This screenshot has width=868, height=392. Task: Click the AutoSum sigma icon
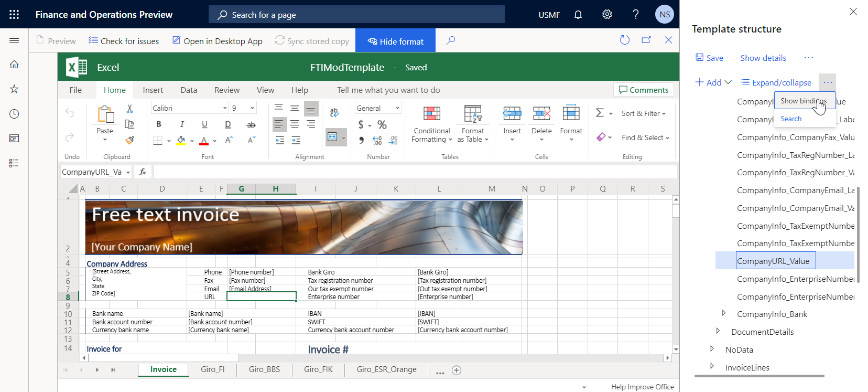600,113
